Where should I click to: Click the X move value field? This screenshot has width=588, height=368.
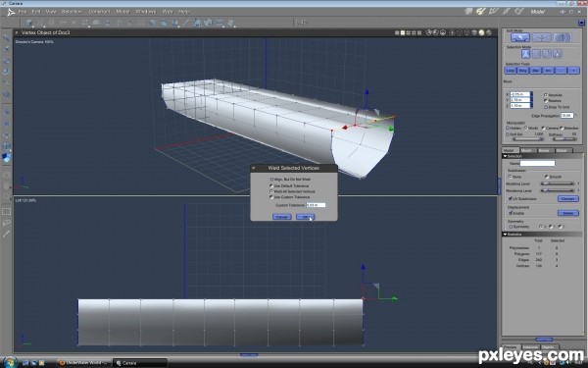pyautogui.click(x=520, y=94)
